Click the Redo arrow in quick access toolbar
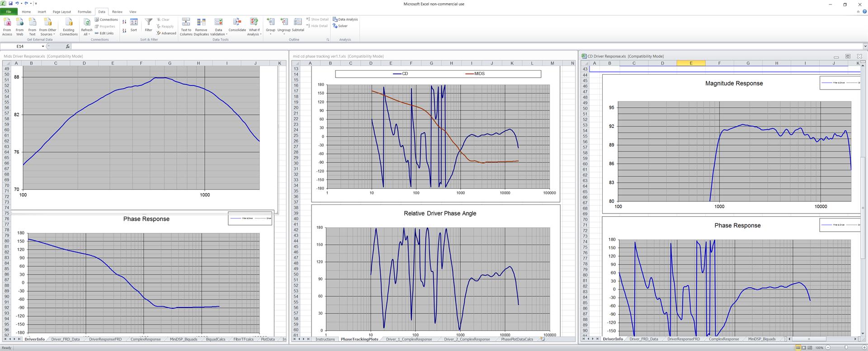This screenshot has height=351, width=868. pos(26,4)
